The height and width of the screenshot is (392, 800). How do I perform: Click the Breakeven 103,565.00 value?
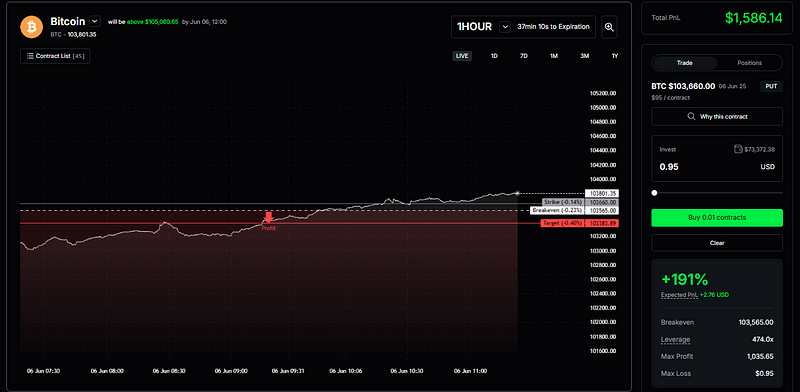tap(756, 323)
